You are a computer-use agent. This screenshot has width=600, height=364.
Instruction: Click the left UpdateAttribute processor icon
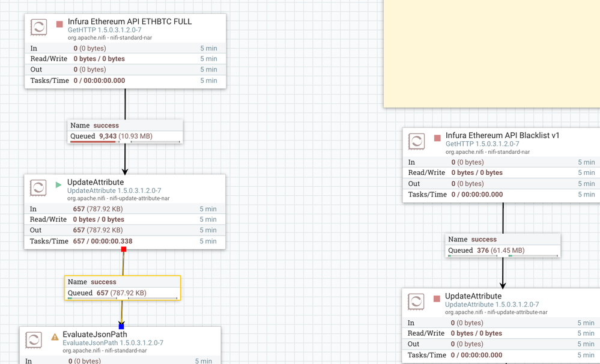(x=38, y=188)
